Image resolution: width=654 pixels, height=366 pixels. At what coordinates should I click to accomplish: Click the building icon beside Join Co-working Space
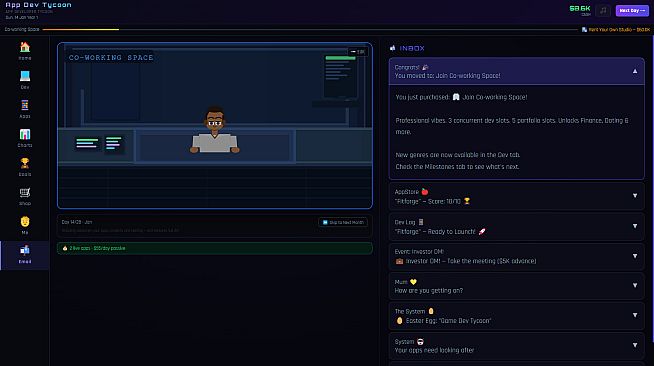456,97
